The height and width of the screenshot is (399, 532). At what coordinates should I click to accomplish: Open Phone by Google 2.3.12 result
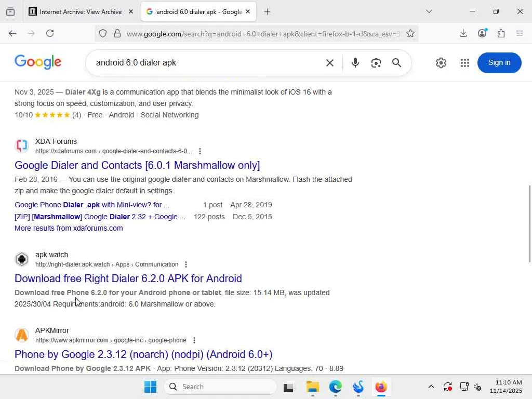coord(143,354)
